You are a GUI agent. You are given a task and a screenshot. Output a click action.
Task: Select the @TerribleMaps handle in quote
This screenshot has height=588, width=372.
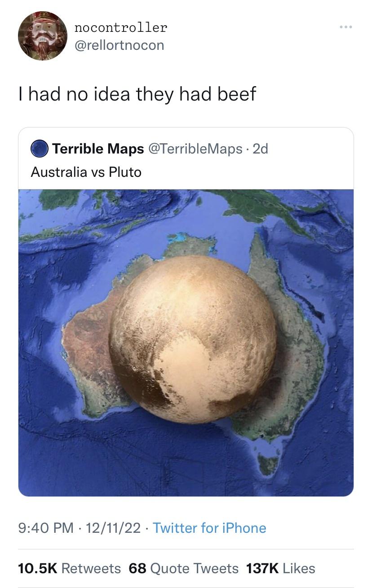pyautogui.click(x=195, y=149)
